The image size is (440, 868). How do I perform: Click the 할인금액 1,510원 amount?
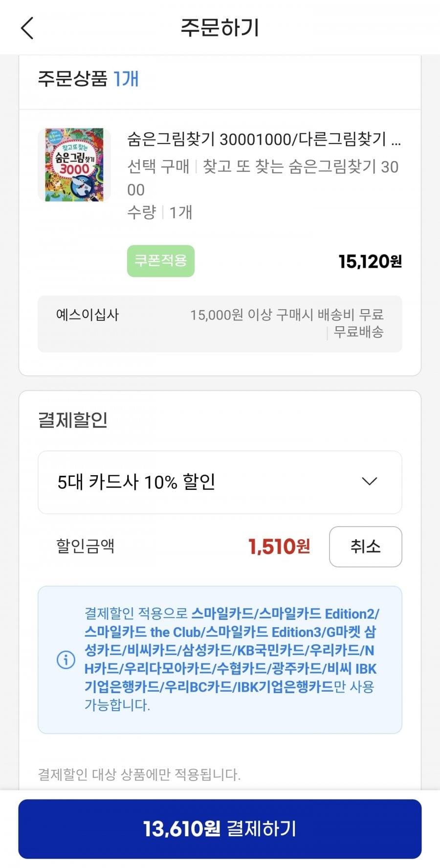pos(279,547)
